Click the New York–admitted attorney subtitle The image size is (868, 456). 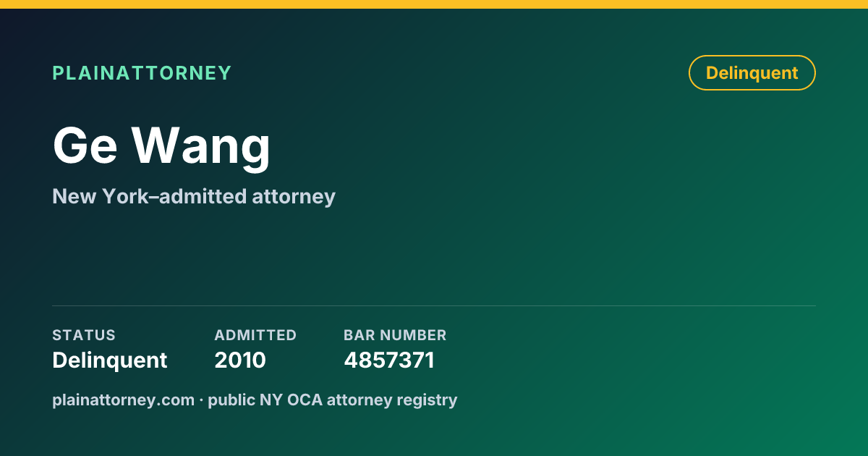pos(194,196)
